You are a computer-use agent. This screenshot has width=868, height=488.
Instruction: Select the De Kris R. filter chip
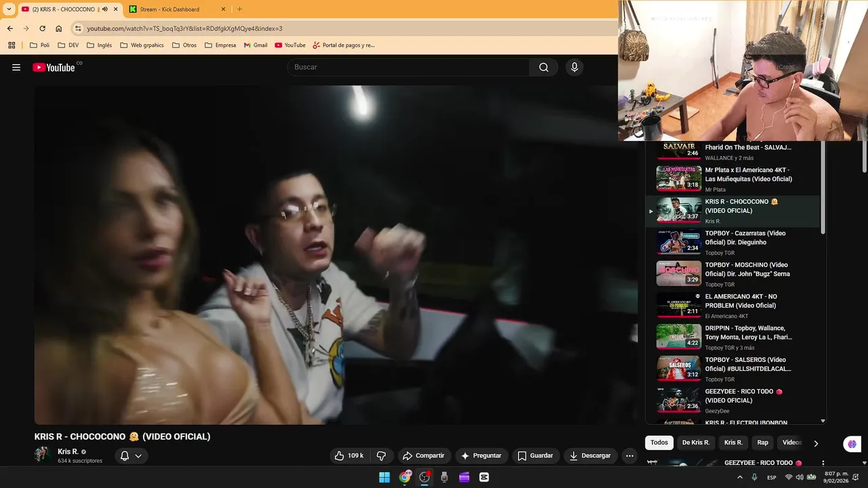click(x=696, y=443)
